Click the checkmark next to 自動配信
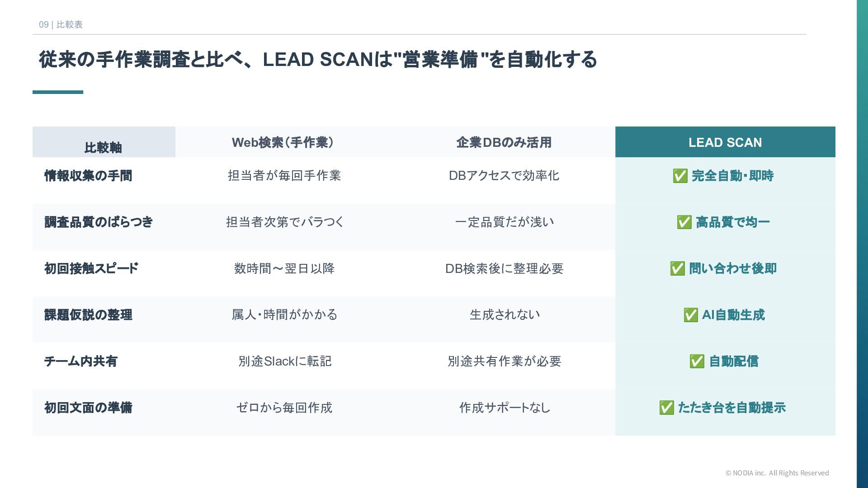Screen dimensions: 868x488 coord(697,361)
